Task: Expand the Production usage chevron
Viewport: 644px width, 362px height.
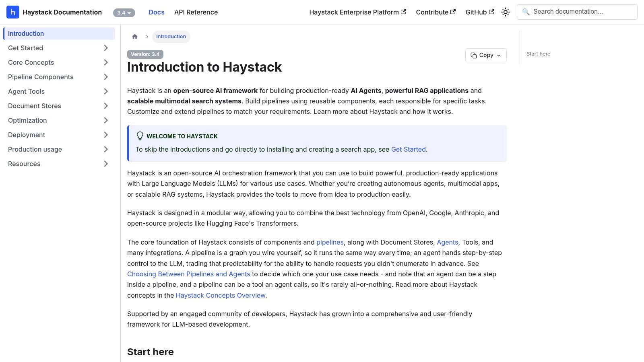Action: [106, 149]
